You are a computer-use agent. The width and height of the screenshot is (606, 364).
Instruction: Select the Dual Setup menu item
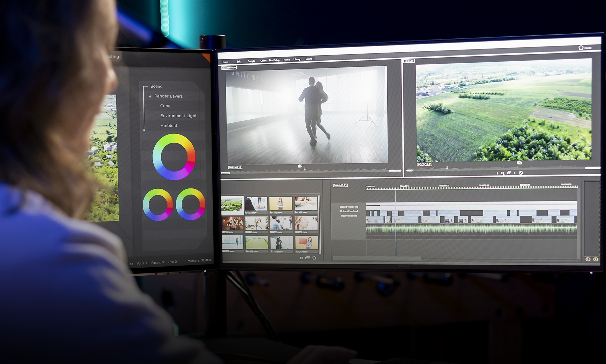[274, 60]
